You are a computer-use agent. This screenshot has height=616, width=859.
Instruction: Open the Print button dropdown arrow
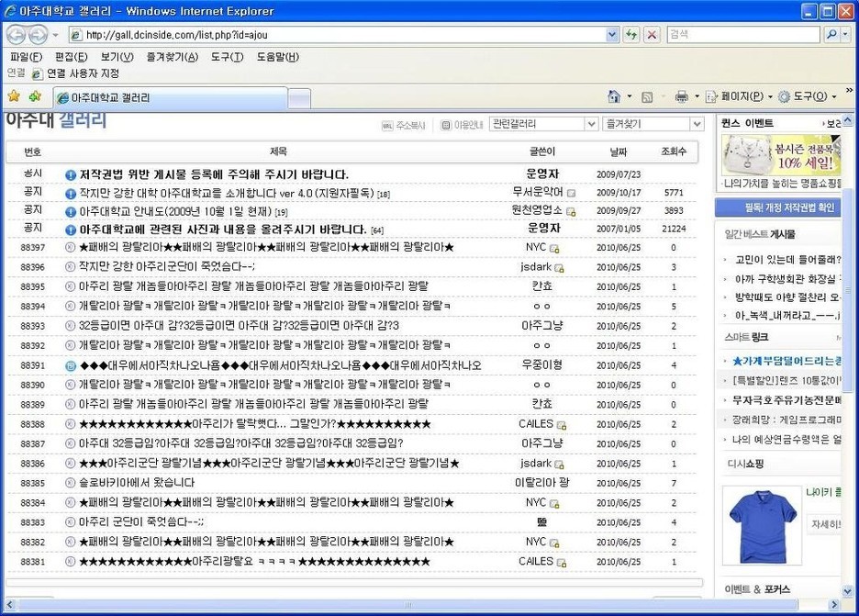[697, 97]
